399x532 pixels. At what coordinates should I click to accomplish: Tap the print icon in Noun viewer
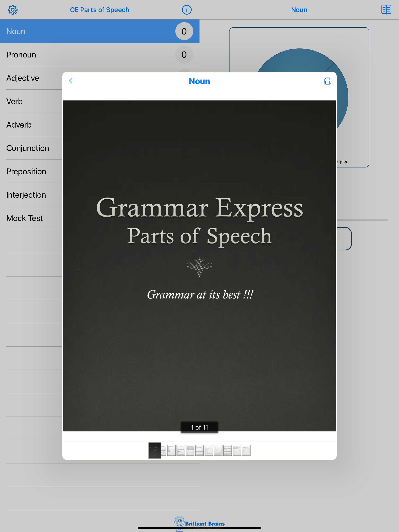pyautogui.click(x=327, y=81)
